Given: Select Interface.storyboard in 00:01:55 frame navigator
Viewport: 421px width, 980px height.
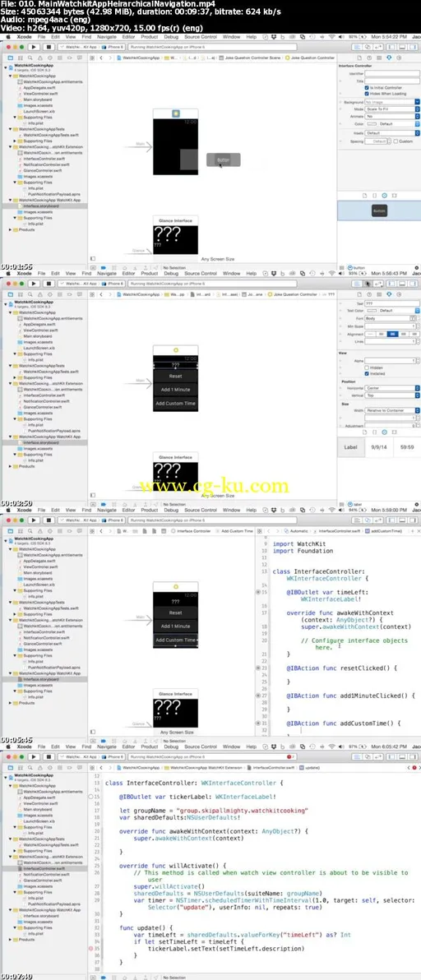Looking at the screenshot, I should pos(40,205).
